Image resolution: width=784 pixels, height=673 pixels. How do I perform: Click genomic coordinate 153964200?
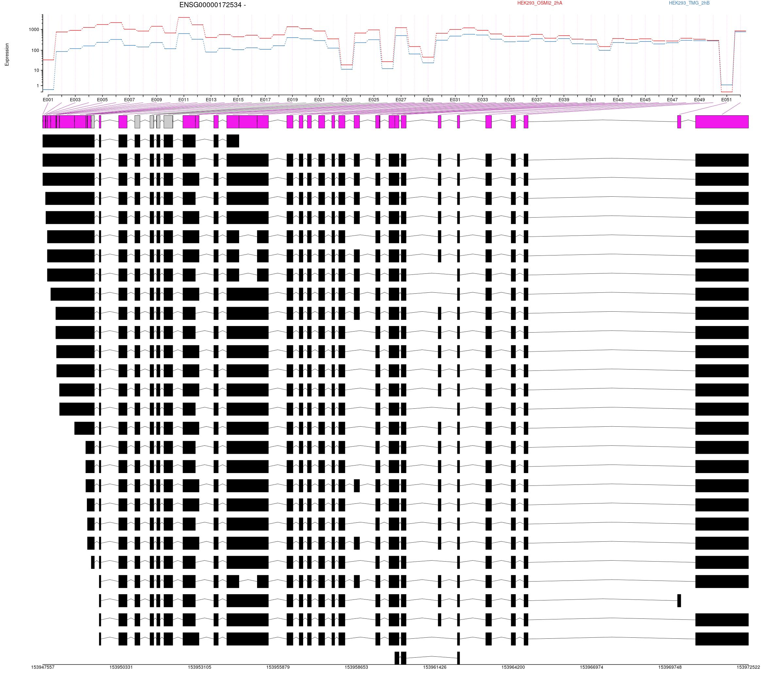click(x=513, y=667)
